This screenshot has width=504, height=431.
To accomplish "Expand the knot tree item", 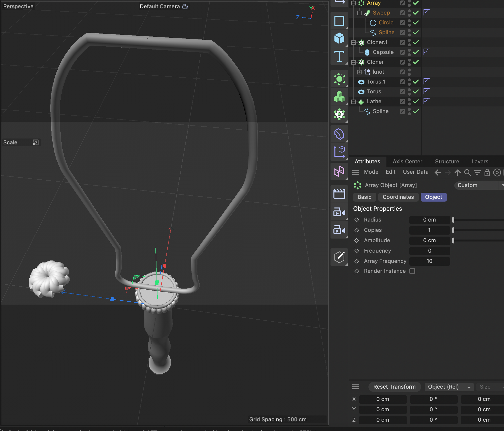I will (x=359, y=72).
